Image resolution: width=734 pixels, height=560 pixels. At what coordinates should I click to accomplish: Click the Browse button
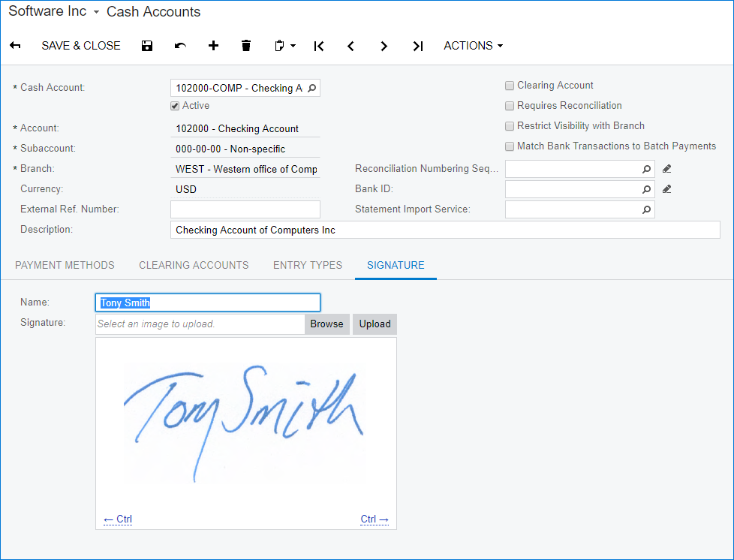coord(326,324)
